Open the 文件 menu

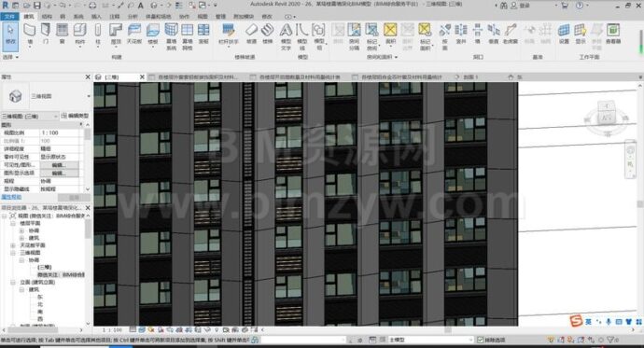click(9, 17)
